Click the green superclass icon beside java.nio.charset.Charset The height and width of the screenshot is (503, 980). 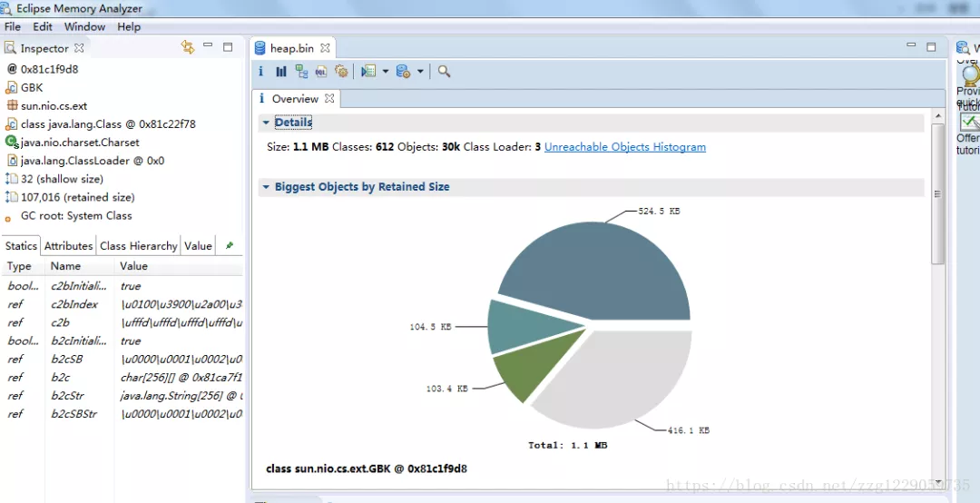pos(11,142)
